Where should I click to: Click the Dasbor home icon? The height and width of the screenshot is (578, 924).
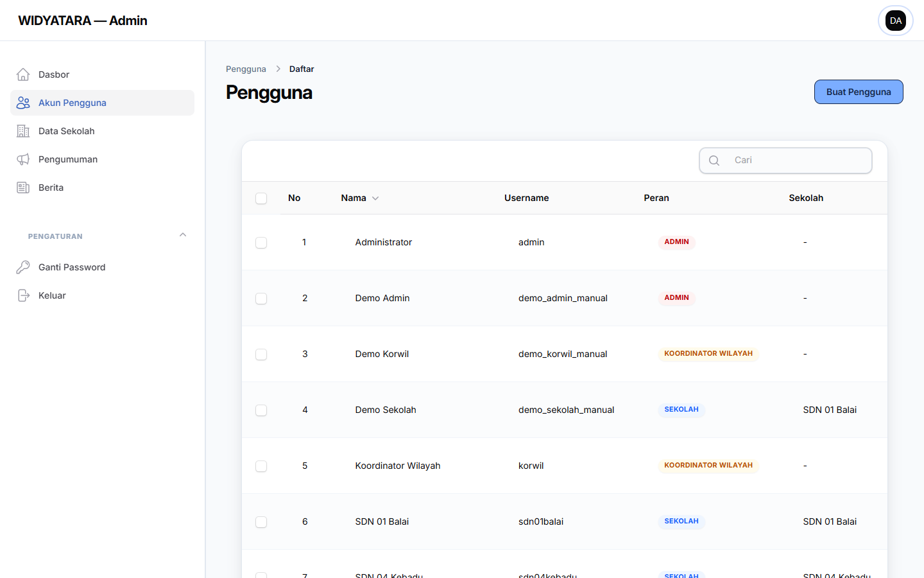[x=23, y=74]
